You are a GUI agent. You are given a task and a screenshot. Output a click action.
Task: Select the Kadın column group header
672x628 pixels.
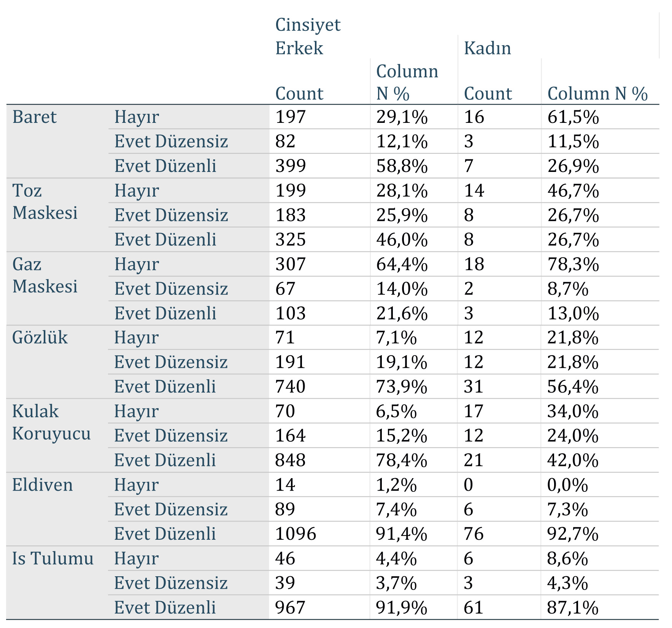pyautogui.click(x=487, y=48)
